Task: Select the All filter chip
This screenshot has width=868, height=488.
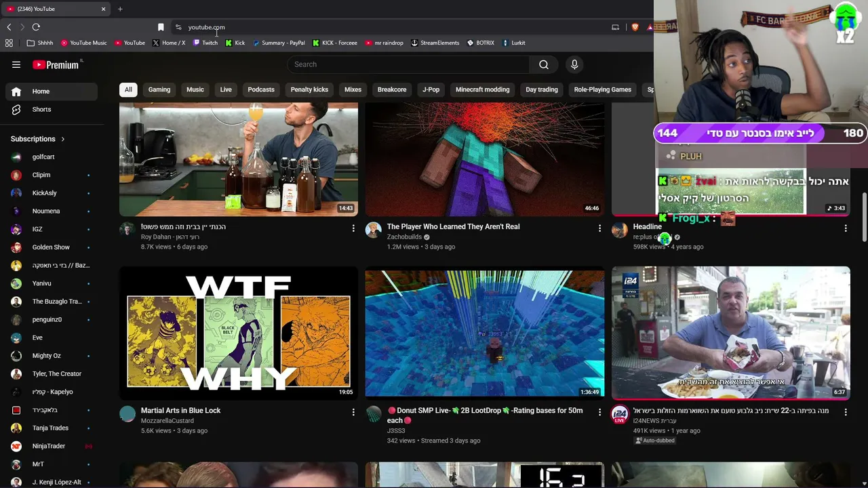Action: pos(128,89)
